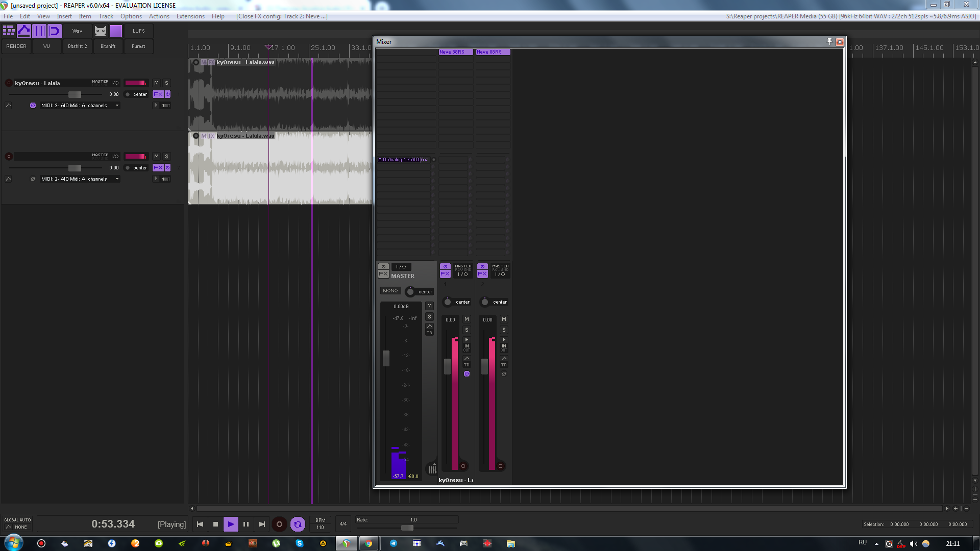Open the Extensions menu
This screenshot has width=980, height=551.
coord(190,16)
